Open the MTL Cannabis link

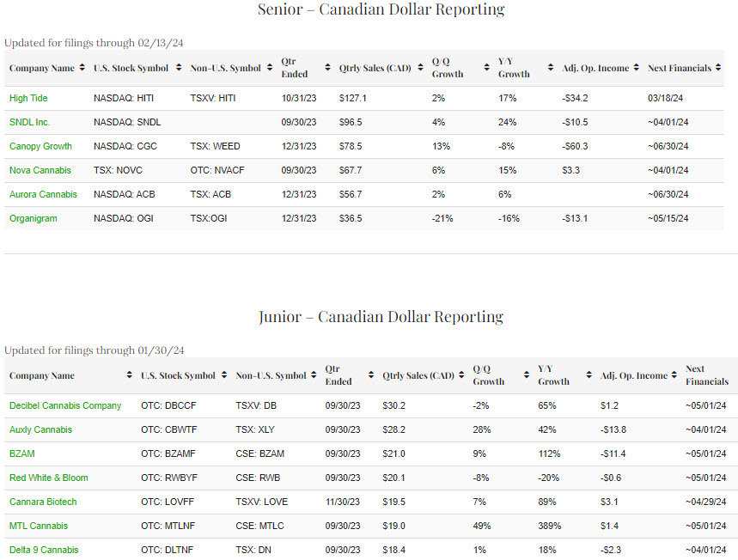pyautogui.click(x=38, y=526)
